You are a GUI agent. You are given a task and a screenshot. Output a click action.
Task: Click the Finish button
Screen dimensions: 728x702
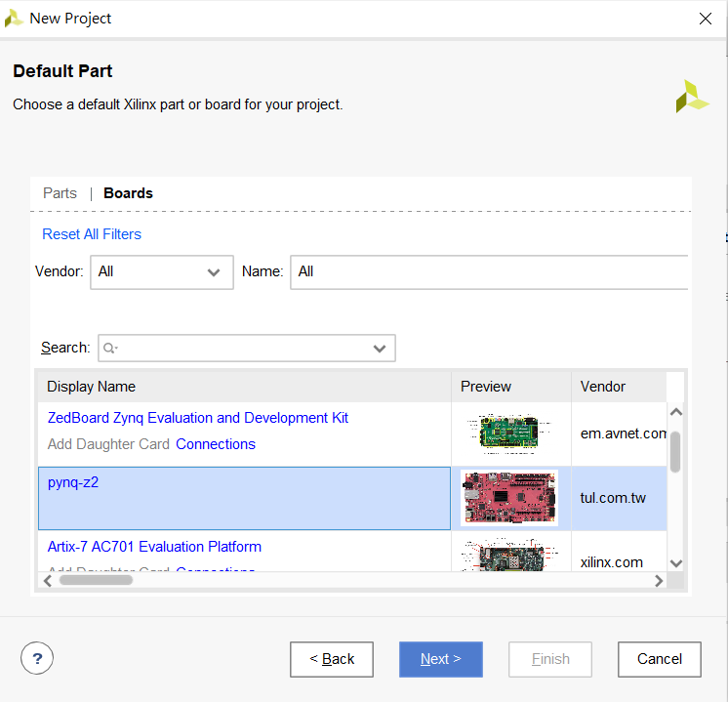click(550, 659)
